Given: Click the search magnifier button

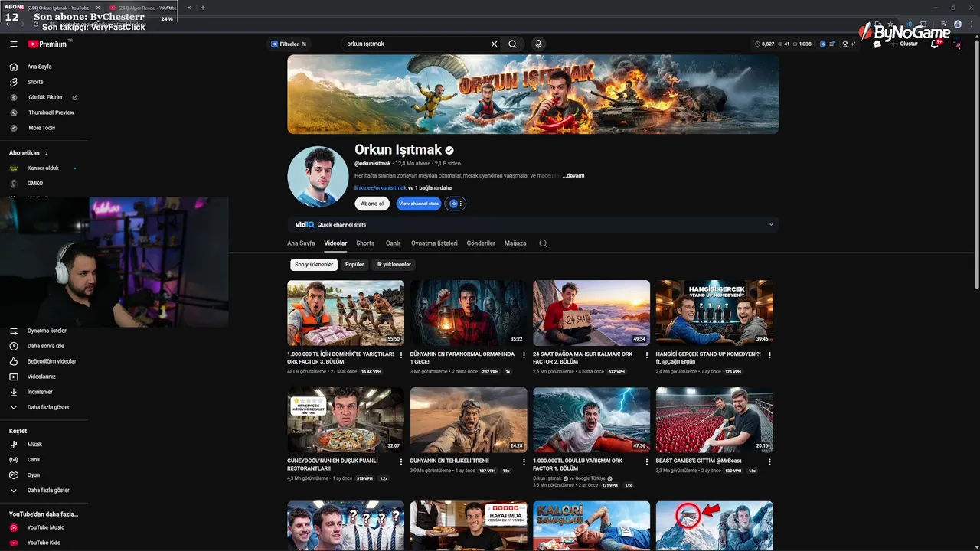Looking at the screenshot, I should pos(512,44).
